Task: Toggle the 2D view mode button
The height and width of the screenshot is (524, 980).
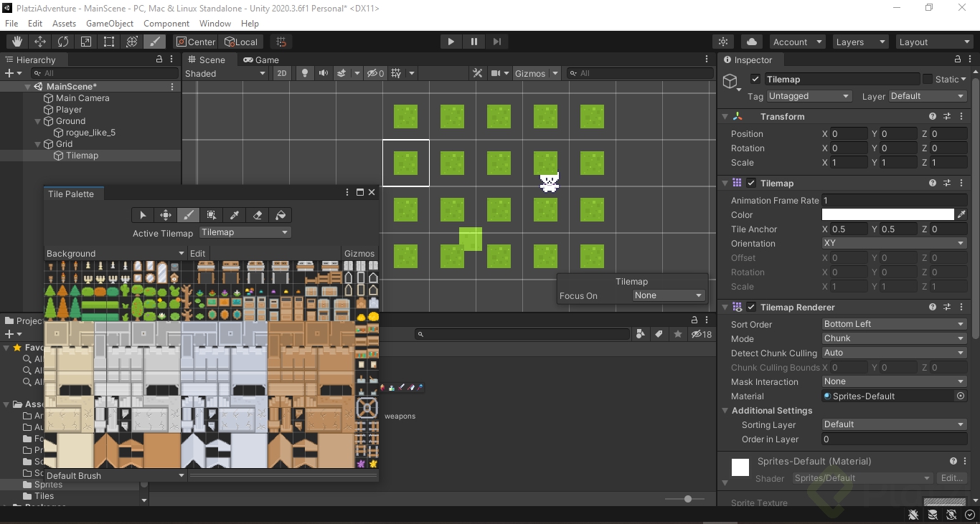Action: tap(282, 73)
